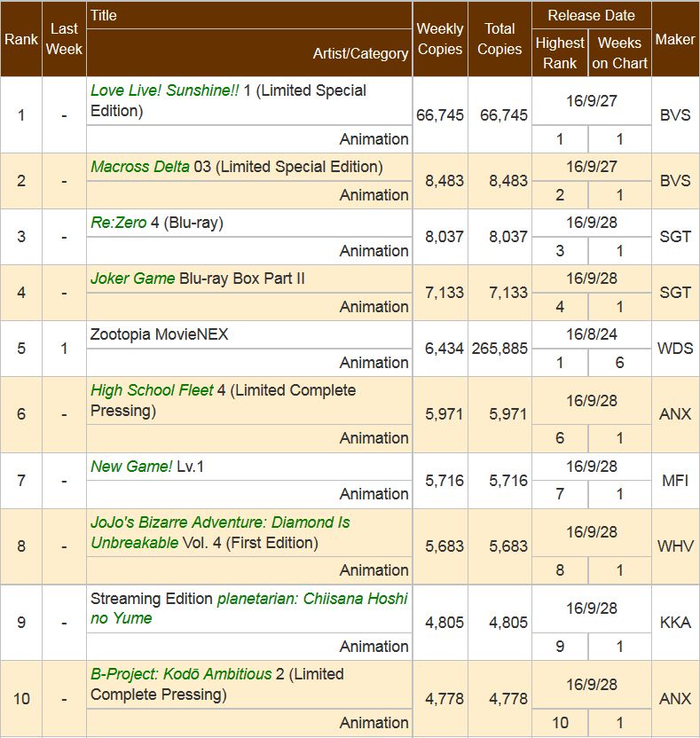Click the Weekly Copies column header
The image size is (700, 738).
(x=440, y=40)
